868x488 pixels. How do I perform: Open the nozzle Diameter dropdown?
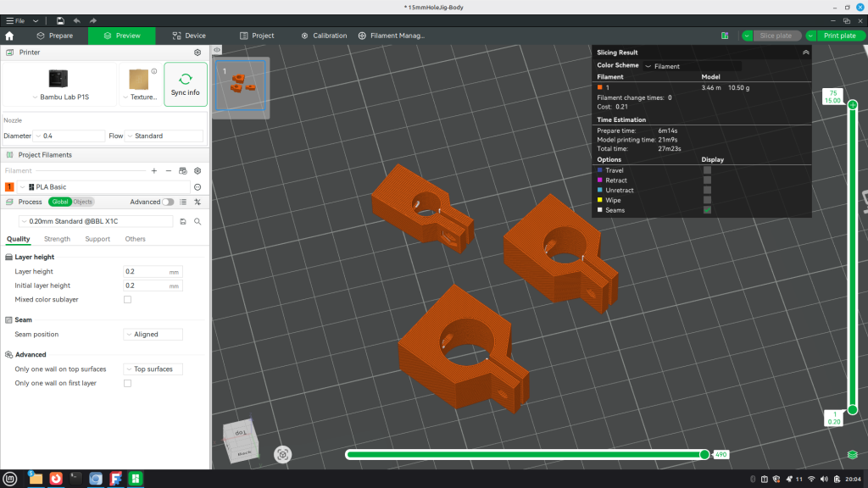pyautogui.click(x=70, y=136)
